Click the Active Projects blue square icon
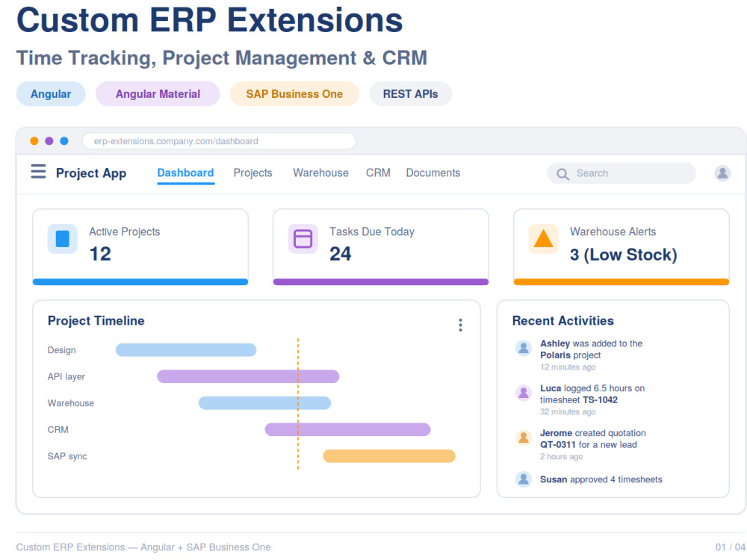 [63, 239]
